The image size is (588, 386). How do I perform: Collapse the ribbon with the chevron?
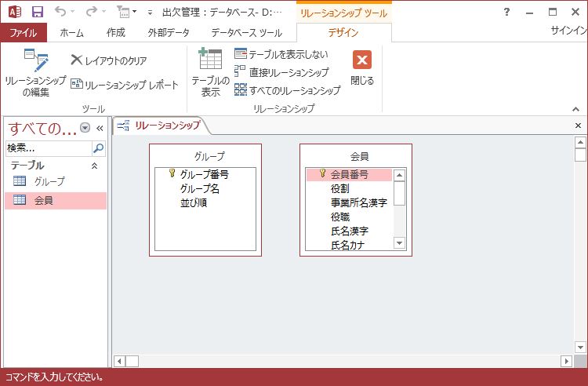tap(575, 109)
